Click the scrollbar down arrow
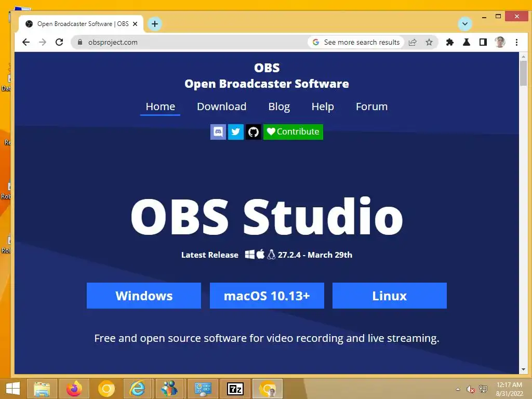The height and width of the screenshot is (399, 532). [523, 369]
